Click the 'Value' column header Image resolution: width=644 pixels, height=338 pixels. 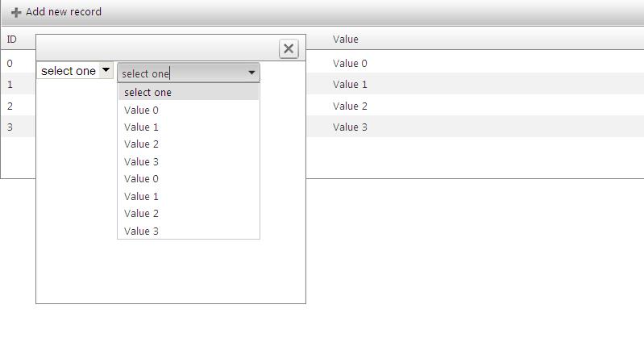[346, 39]
